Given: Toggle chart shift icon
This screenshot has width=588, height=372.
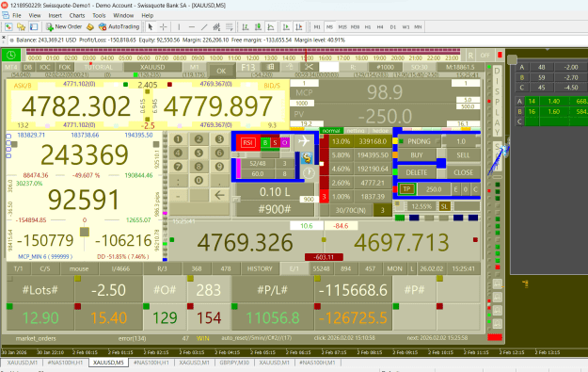Looking at the screenshot, I should (x=299, y=27).
